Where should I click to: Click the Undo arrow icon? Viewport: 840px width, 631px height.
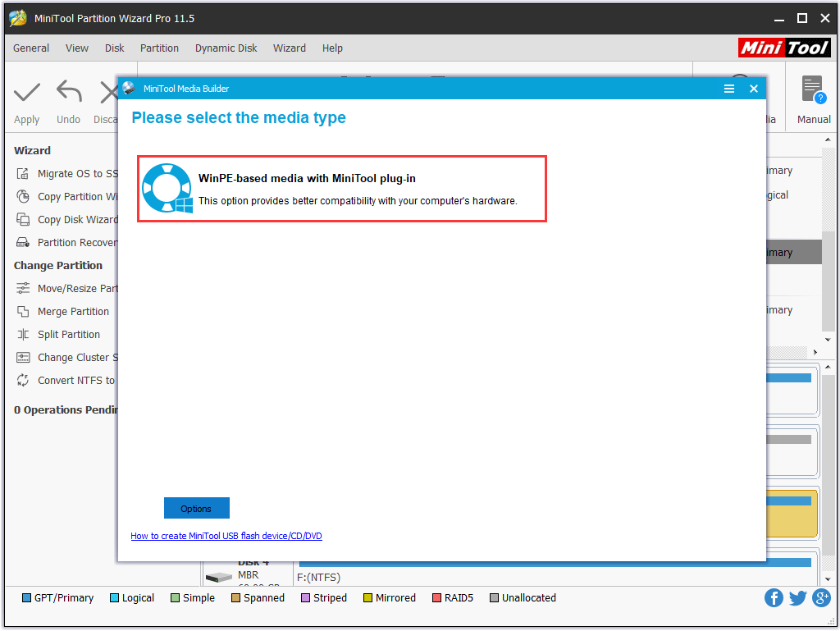pyautogui.click(x=69, y=91)
